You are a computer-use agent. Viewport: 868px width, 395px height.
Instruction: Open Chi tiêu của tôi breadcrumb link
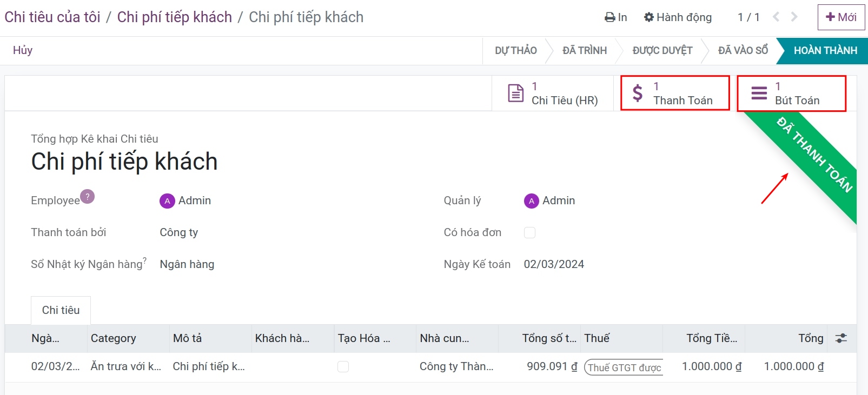click(x=52, y=17)
